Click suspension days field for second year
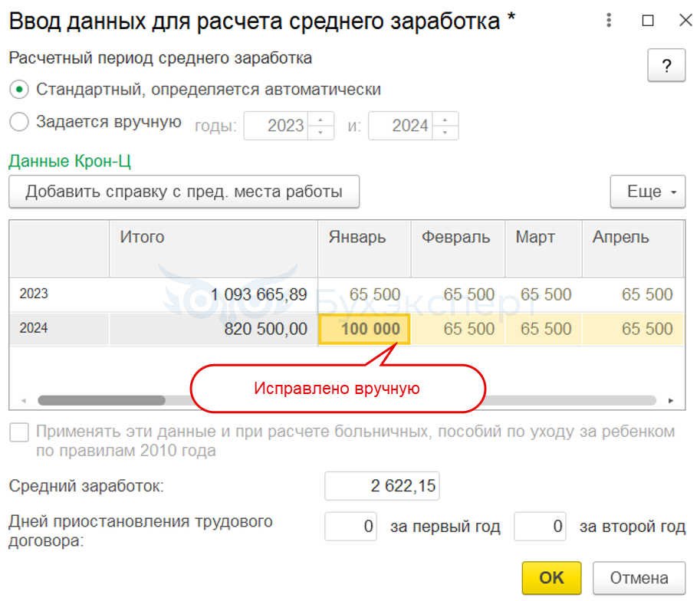Image resolution: width=700 pixels, height=601 pixels. (x=540, y=527)
